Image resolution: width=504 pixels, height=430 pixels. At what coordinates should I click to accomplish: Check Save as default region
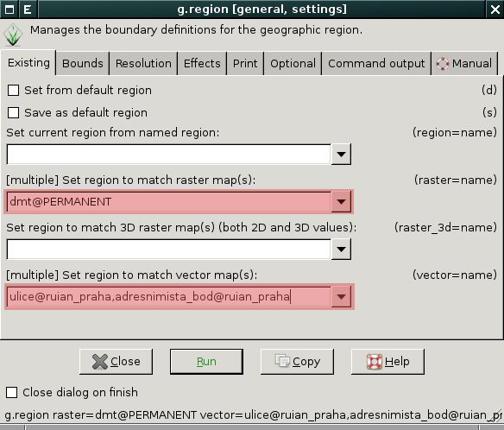(x=13, y=113)
